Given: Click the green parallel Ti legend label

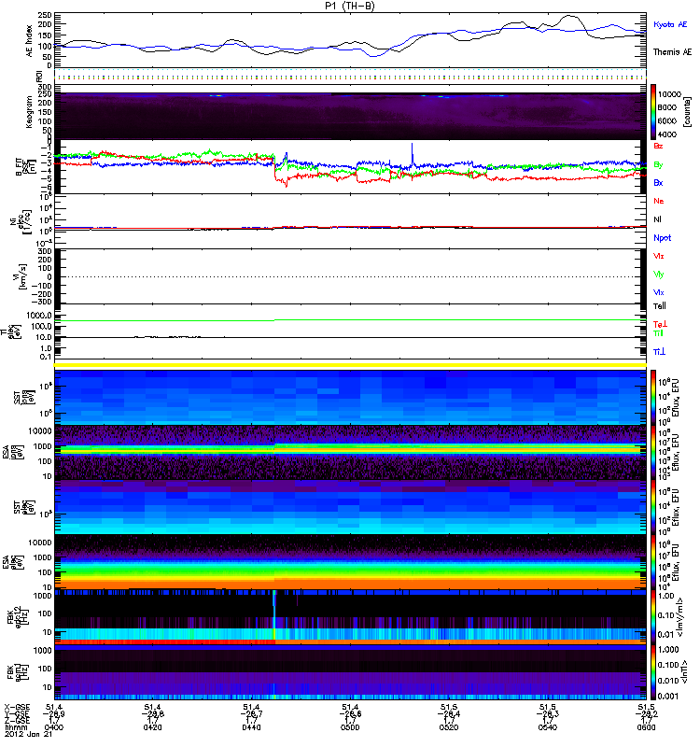Looking at the screenshot, I should tap(658, 333).
